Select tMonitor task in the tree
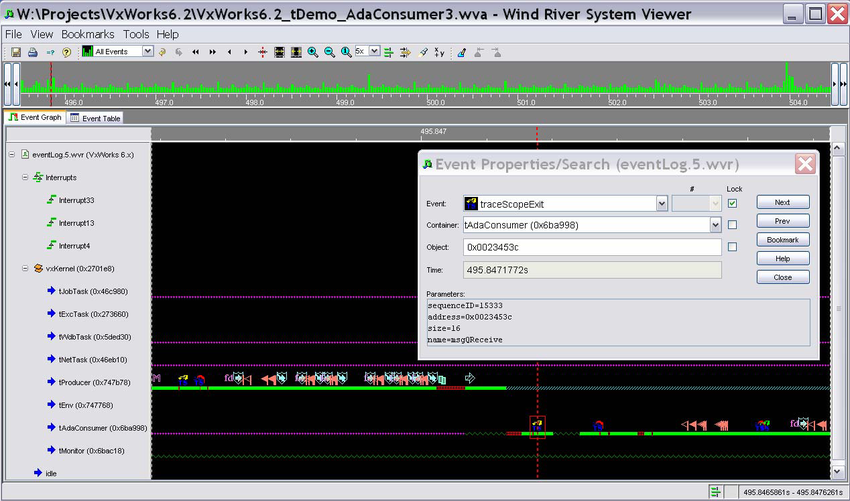850x501 pixels. 86,451
